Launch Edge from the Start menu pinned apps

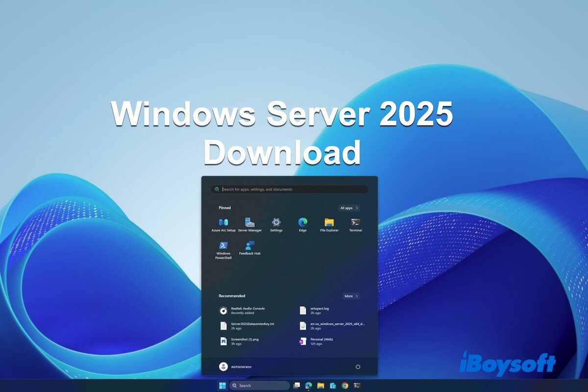(x=303, y=225)
